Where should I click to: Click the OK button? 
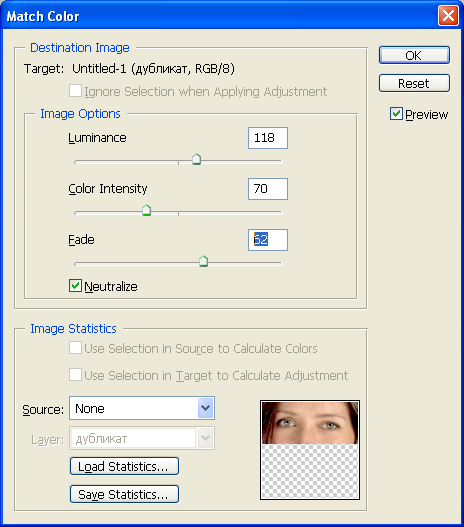[x=414, y=55]
